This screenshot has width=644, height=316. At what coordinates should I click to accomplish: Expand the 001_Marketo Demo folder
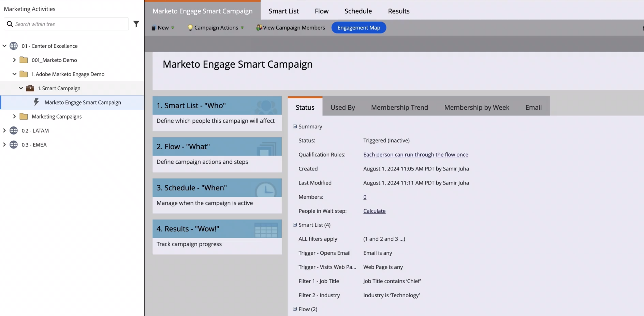(x=14, y=60)
